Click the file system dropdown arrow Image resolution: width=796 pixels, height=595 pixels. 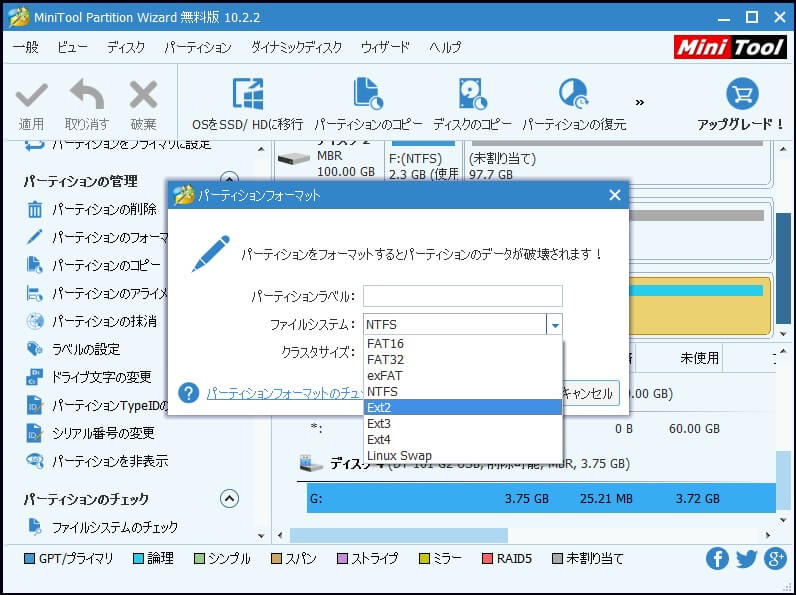coord(555,325)
